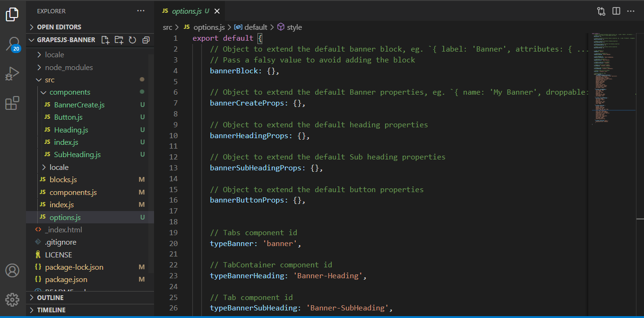
Task: Collapse the components folder
Action: (x=90, y=92)
